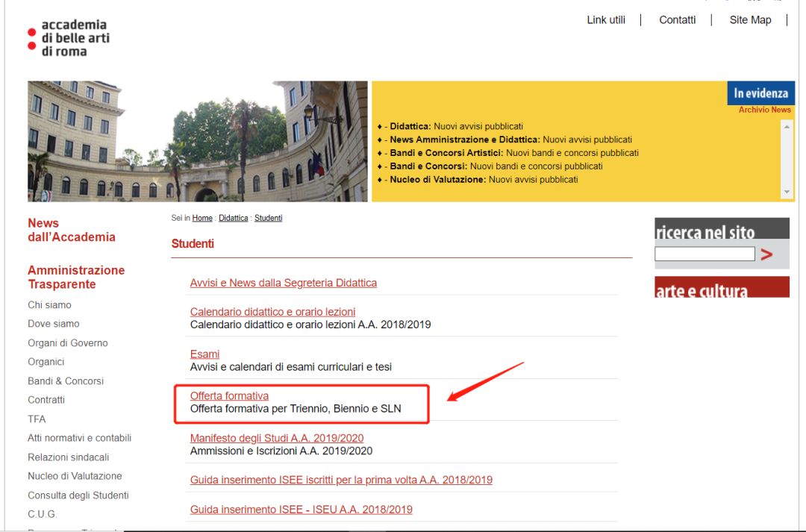This screenshot has height=532, width=806.
Task: Click the Esami link
Action: [x=204, y=354]
